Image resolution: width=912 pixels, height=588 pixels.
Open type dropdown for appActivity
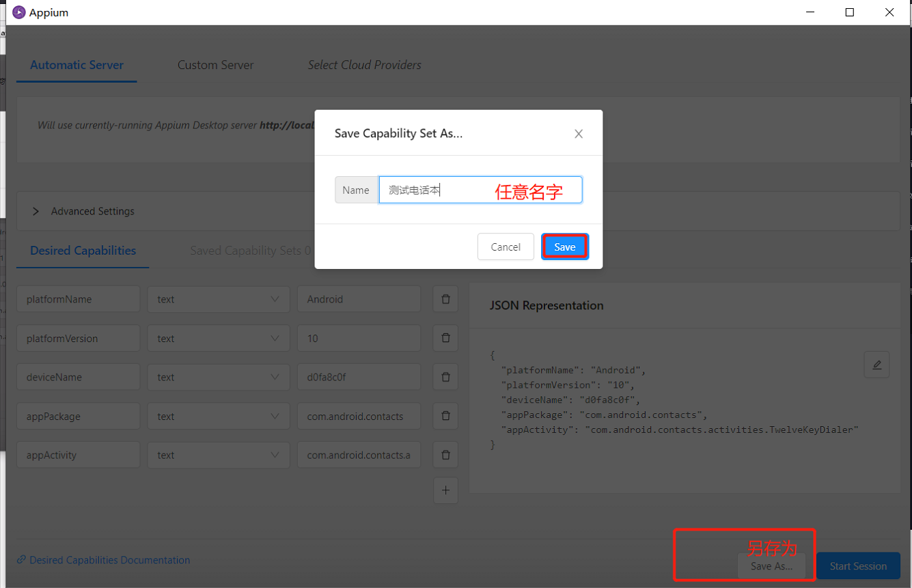[219, 455]
